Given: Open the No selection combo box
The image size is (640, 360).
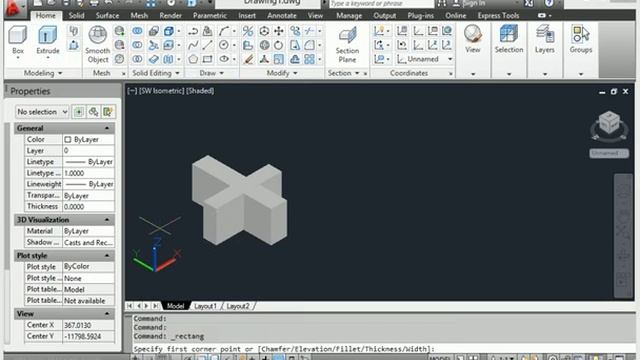Looking at the screenshot, I should pos(42,111).
